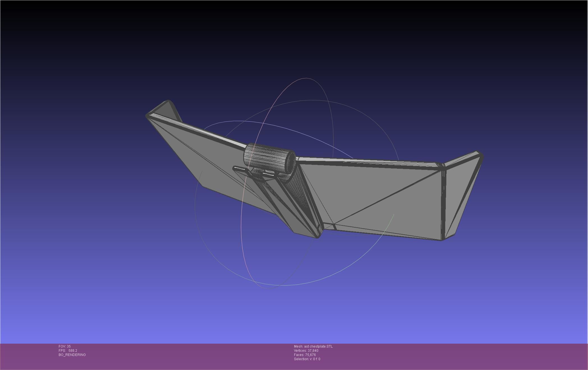Select the 'Mesh: aot chestplate.STL' label
The height and width of the screenshot is (370, 588).
pyautogui.click(x=313, y=346)
